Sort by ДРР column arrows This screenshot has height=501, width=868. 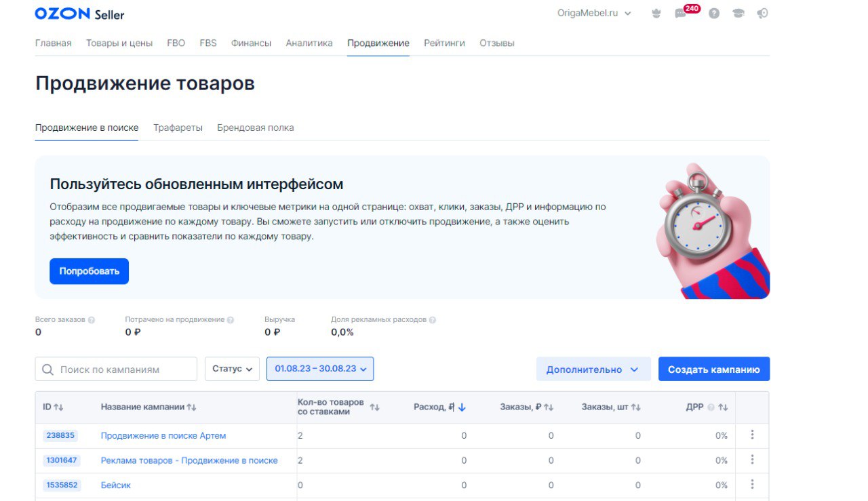tap(723, 407)
